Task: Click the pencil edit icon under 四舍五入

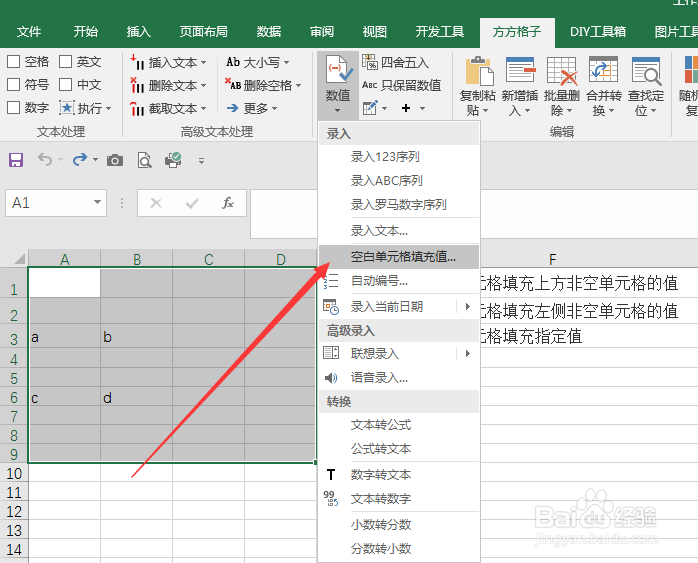Action: [x=370, y=108]
